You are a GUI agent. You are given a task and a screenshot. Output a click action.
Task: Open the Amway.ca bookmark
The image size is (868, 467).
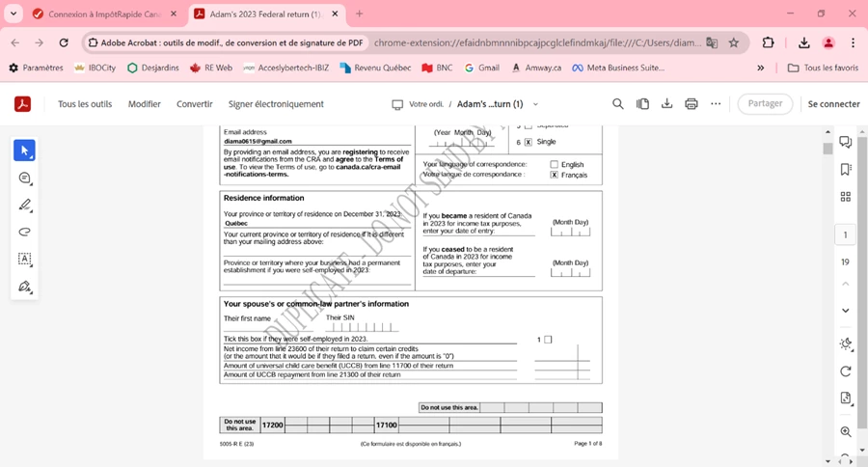coord(536,68)
